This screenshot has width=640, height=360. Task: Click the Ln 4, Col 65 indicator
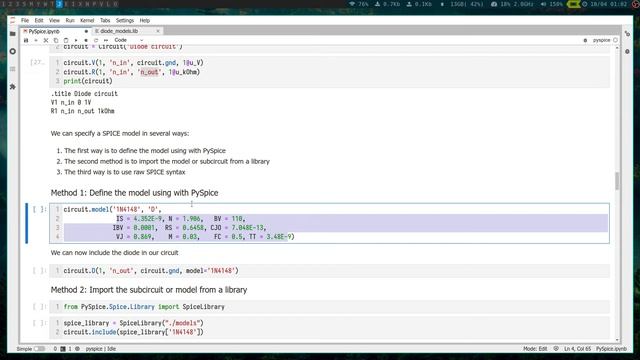tap(577, 349)
